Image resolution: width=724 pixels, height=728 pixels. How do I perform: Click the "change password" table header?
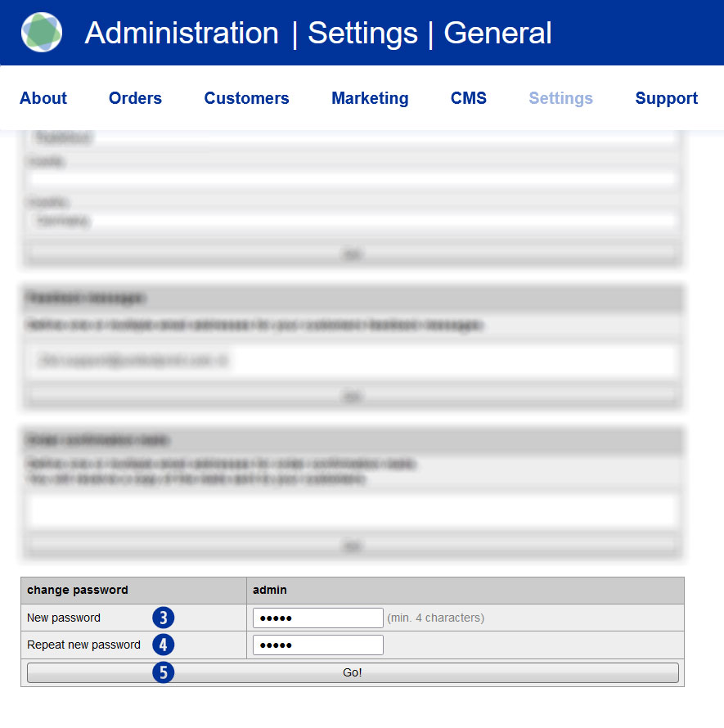coord(78,590)
